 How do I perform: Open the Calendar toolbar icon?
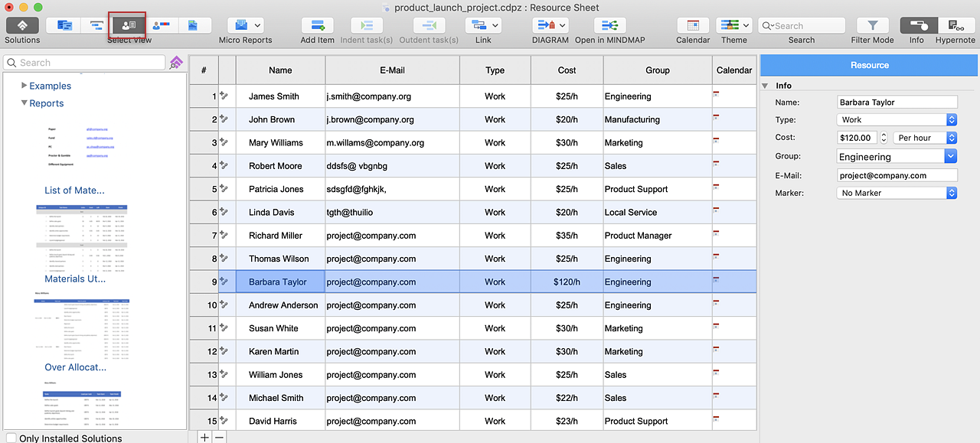coord(693,25)
